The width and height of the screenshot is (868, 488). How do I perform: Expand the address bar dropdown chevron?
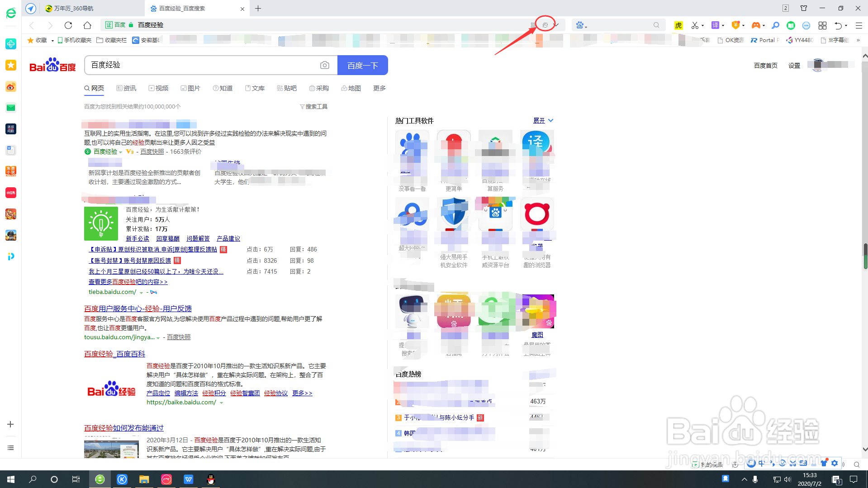point(556,25)
